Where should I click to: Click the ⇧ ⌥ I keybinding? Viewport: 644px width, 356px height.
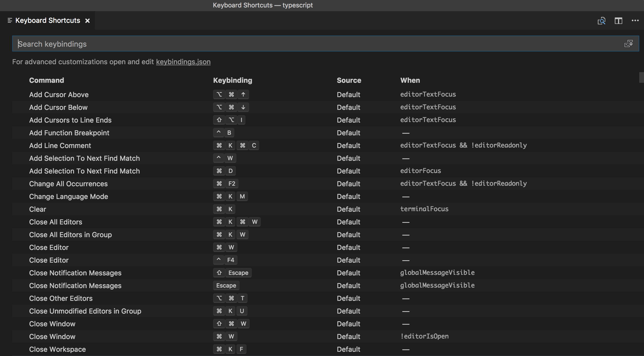pos(229,120)
